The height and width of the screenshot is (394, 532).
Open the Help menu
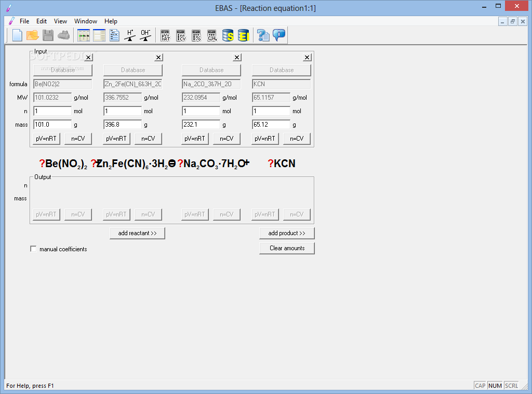click(111, 21)
